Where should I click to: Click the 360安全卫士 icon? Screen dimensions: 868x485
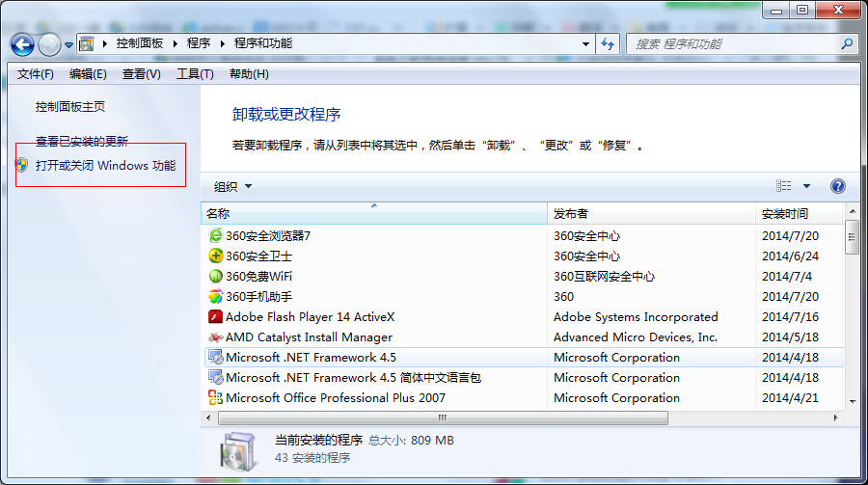tap(215, 256)
